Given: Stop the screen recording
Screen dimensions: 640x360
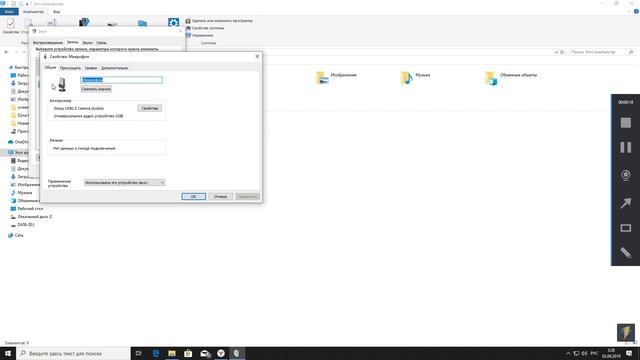Looking at the screenshot, I should [625, 122].
